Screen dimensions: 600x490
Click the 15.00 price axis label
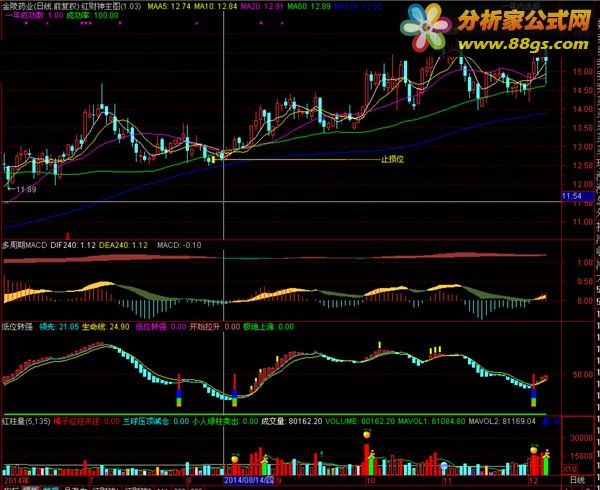[582, 71]
